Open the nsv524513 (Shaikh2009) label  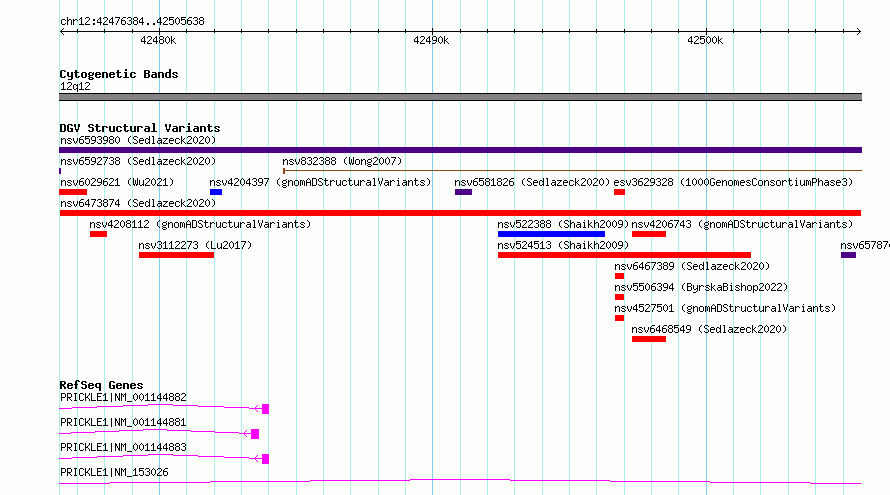[563, 245]
